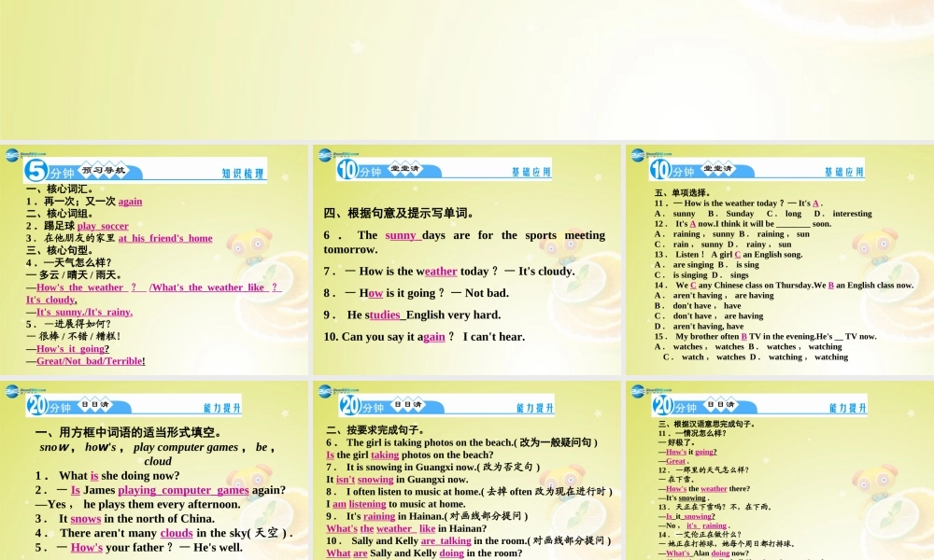Viewport: 934px width, 560px height.
Task: Click the underlined 'again' answer link
Action: 130,201
